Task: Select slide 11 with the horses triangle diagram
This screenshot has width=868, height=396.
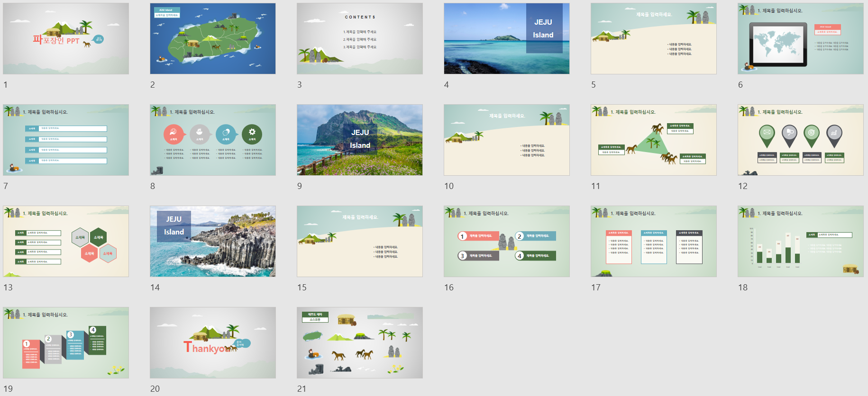Action: [654, 140]
